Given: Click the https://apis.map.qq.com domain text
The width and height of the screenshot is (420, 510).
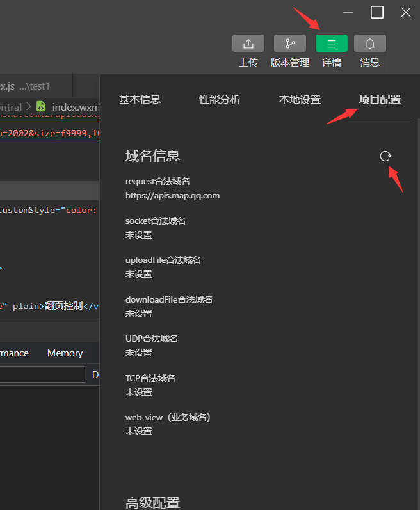Looking at the screenshot, I should 172,195.
